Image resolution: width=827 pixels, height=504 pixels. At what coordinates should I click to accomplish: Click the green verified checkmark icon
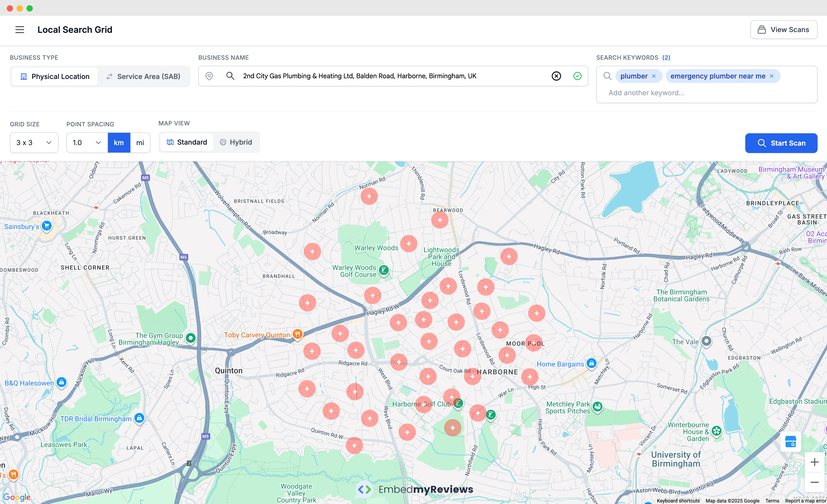point(577,76)
